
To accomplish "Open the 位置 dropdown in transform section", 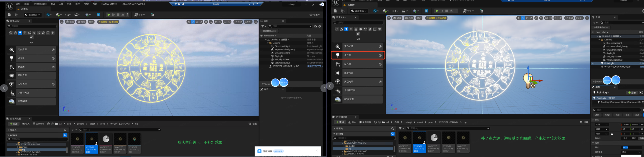I will [602, 125].
